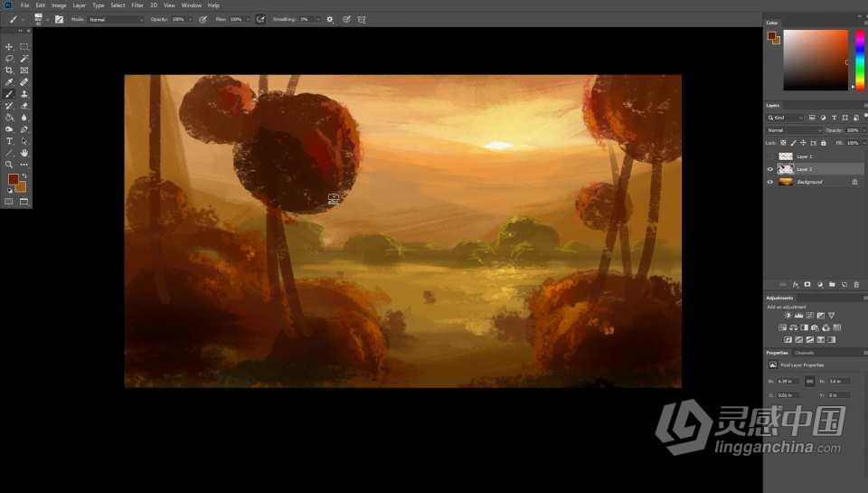
Task: Toggle pressure for size button
Action: pyautogui.click(x=346, y=19)
